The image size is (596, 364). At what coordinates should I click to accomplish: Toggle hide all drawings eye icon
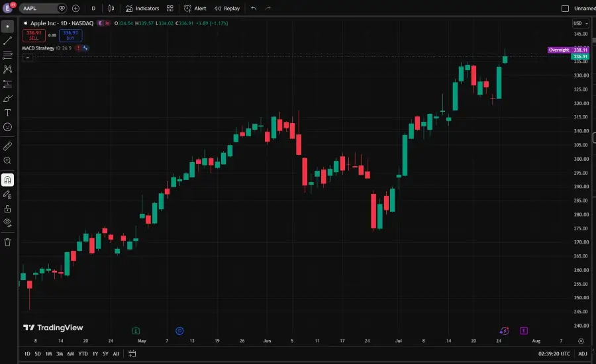click(7, 222)
